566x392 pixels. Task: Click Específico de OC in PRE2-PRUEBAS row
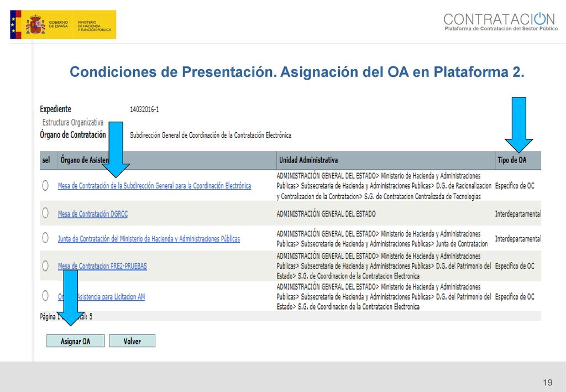515,266
